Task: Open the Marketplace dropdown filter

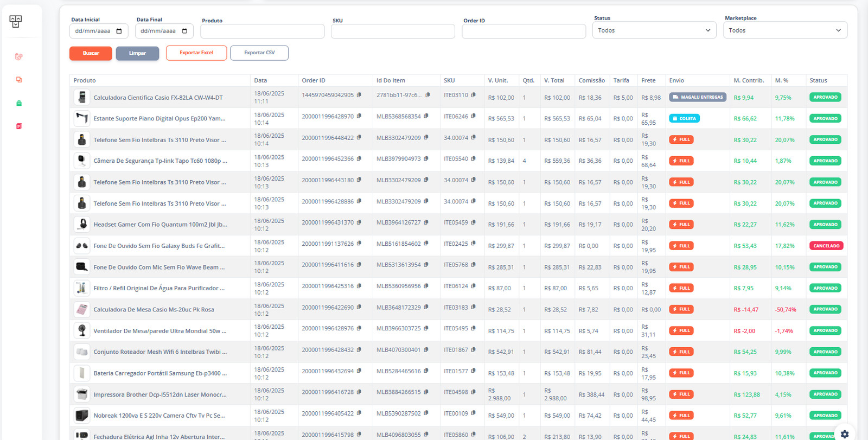Action: pos(785,30)
